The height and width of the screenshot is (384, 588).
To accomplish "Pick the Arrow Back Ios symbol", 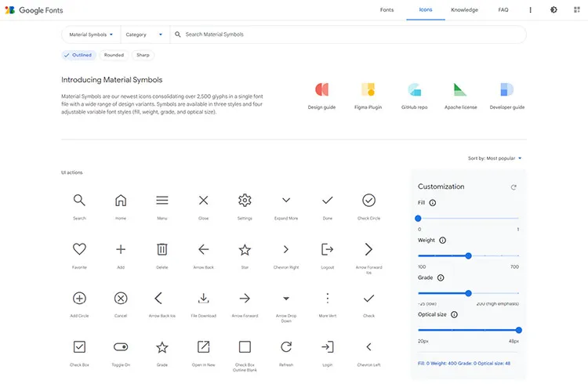I will tap(158, 298).
